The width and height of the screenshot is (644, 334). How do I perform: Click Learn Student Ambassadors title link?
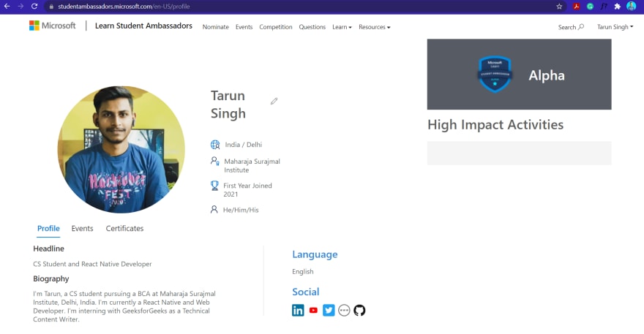(143, 26)
